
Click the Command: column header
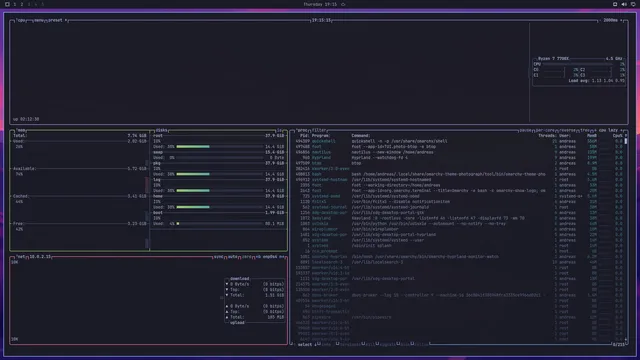coord(361,136)
